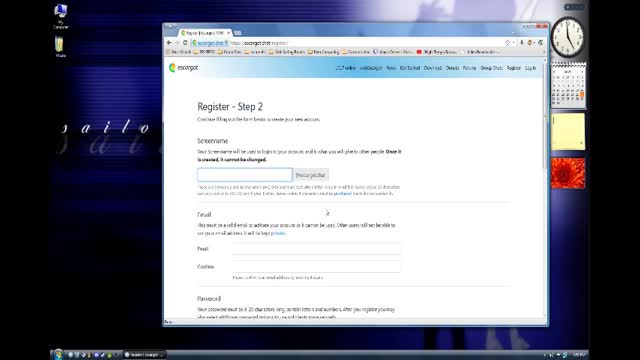The image size is (640, 360).
Task: Click the browser back arrow
Action: [x=169, y=42]
